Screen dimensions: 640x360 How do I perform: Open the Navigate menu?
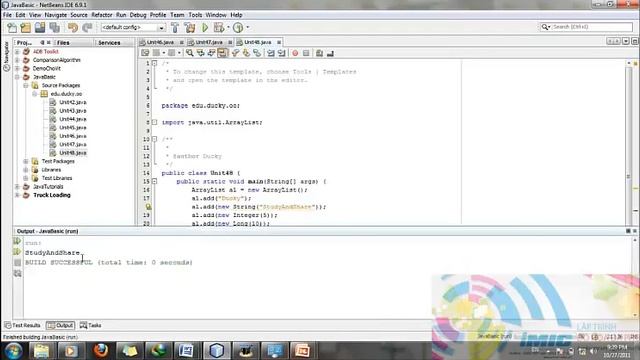56,15
